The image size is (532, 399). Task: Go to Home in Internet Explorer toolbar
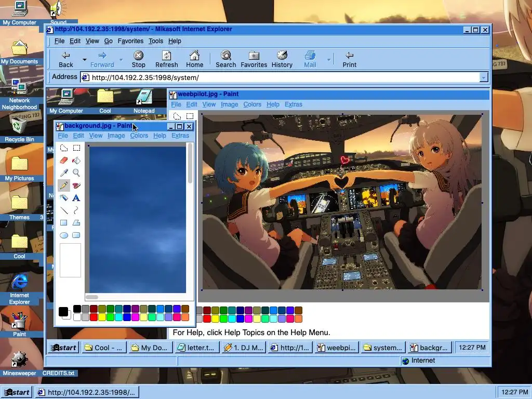pyautogui.click(x=194, y=59)
